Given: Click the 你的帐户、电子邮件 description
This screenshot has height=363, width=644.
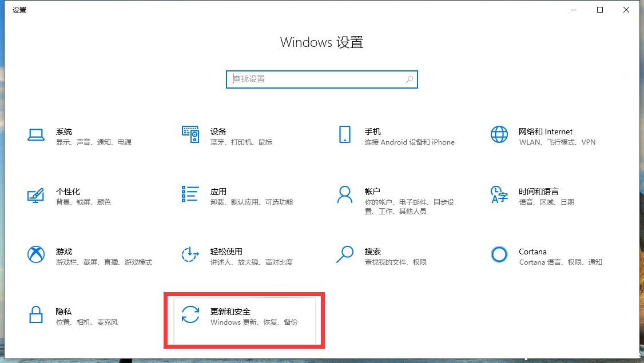Looking at the screenshot, I should tap(410, 206).
